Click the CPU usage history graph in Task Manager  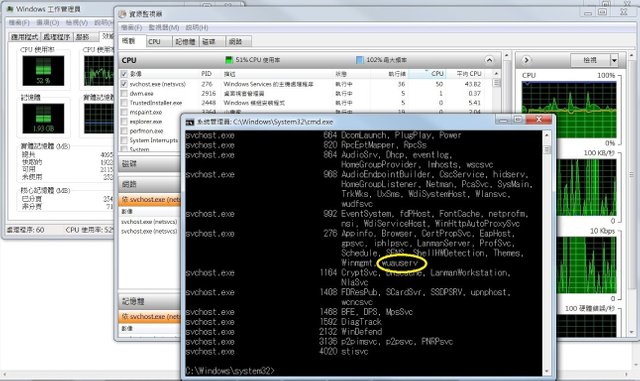point(98,71)
